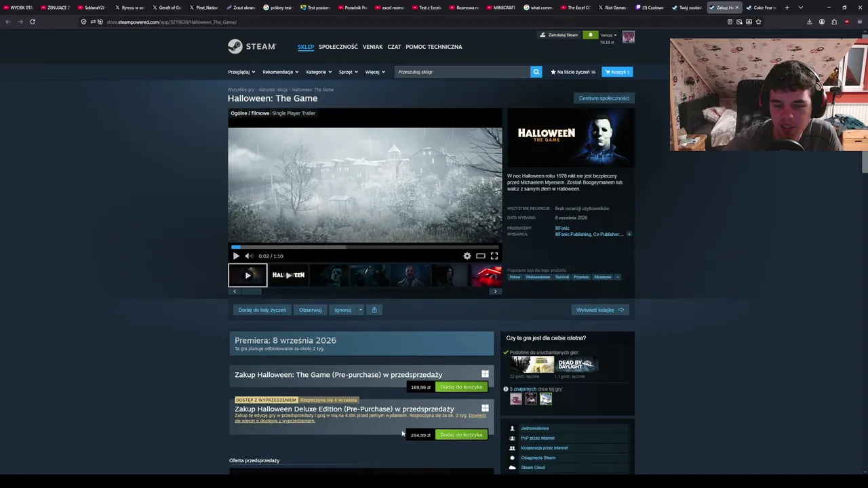Image resolution: width=868 pixels, height=488 pixels.
Task: Open a new browser tab
Action: pos(787,7)
